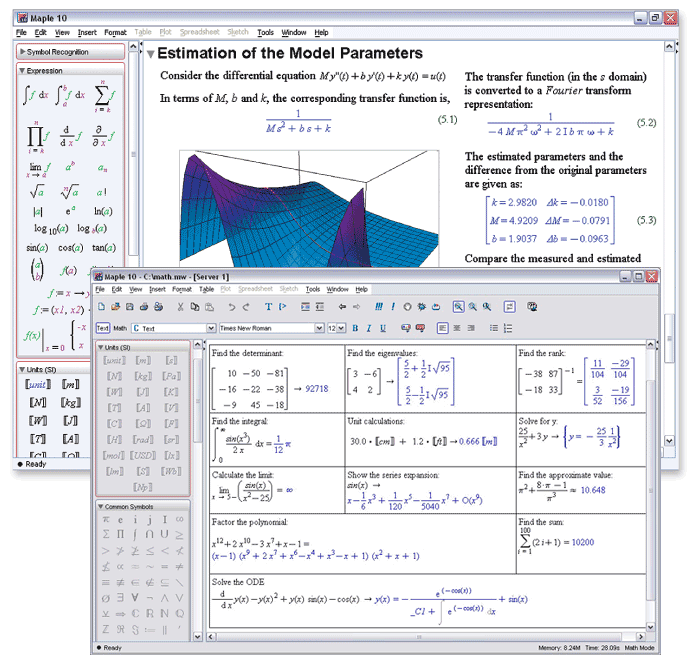Open Table menu in math.mw window

(206, 289)
